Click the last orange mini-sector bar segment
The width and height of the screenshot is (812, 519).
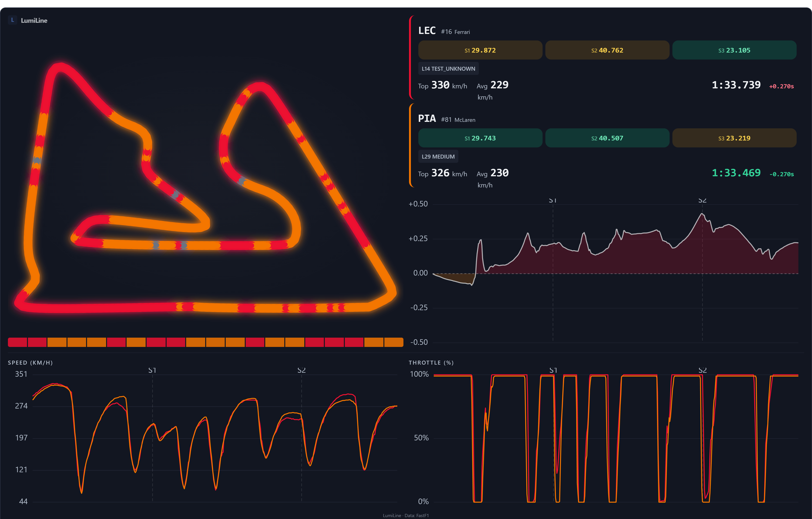[x=394, y=342]
